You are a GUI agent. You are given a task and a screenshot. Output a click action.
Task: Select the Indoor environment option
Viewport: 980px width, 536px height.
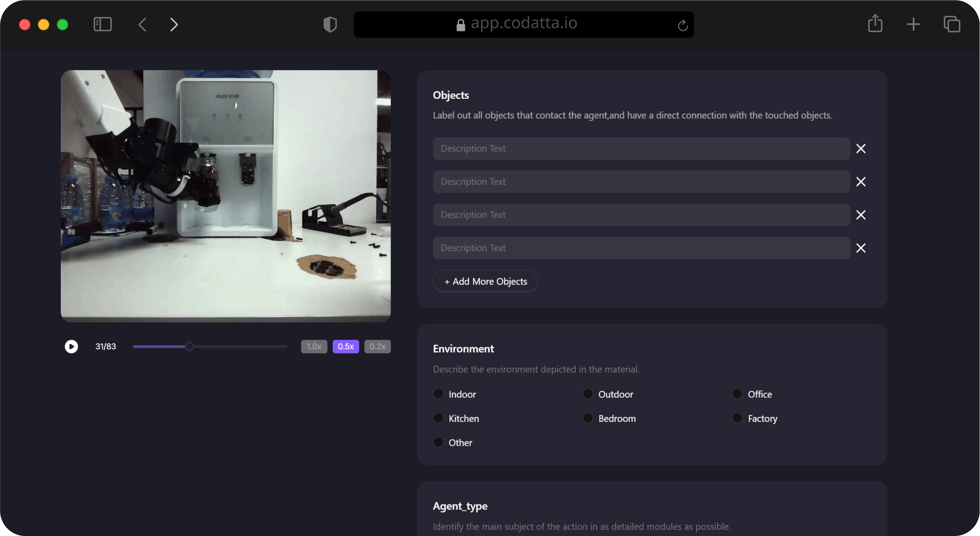438,394
